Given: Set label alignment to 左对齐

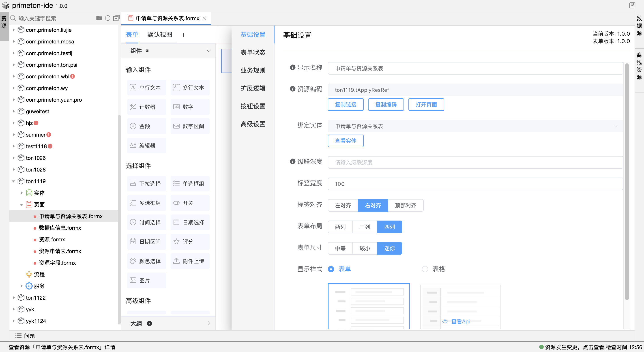Looking at the screenshot, I should coord(343,205).
